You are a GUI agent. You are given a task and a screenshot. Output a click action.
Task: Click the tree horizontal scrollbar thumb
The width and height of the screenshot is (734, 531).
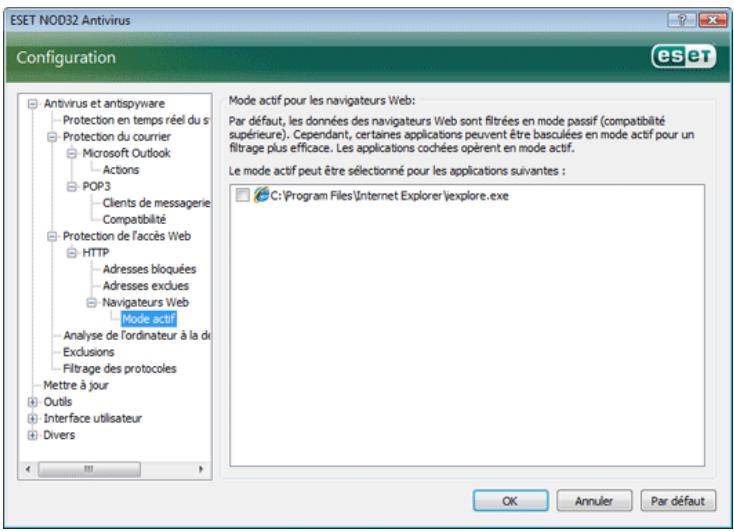(89, 469)
